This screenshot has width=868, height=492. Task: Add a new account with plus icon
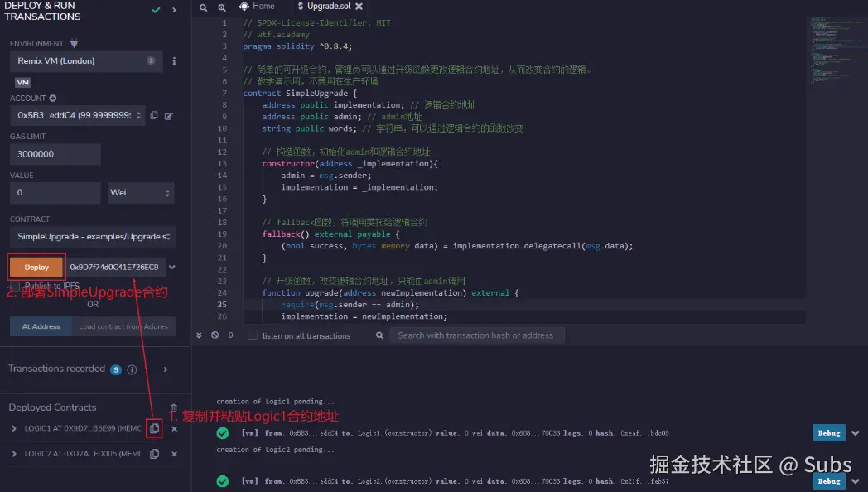coord(52,98)
